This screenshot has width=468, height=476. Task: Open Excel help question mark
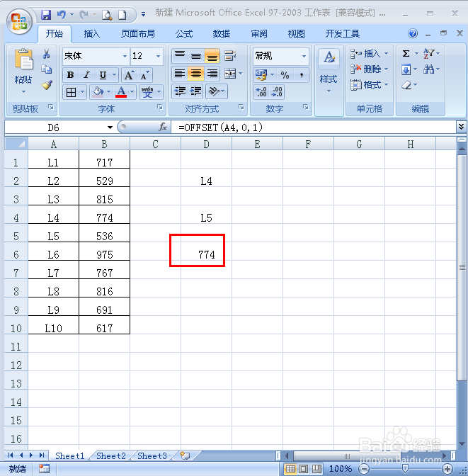point(413,33)
